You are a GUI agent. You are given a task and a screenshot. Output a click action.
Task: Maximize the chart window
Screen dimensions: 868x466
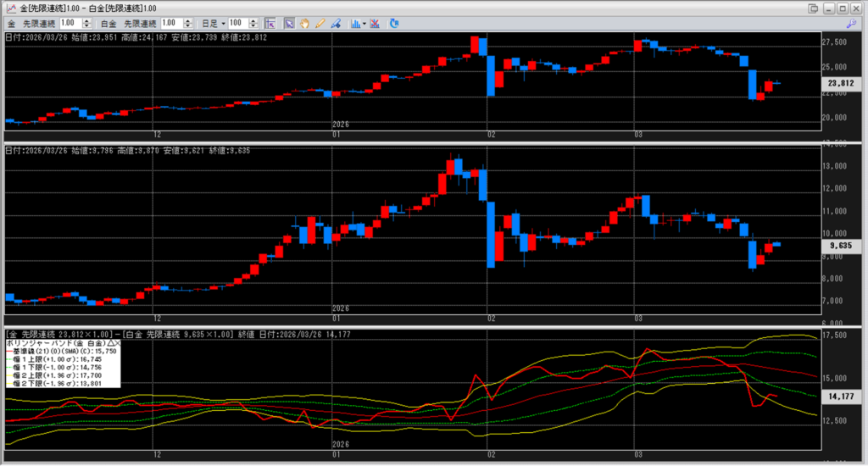point(842,8)
